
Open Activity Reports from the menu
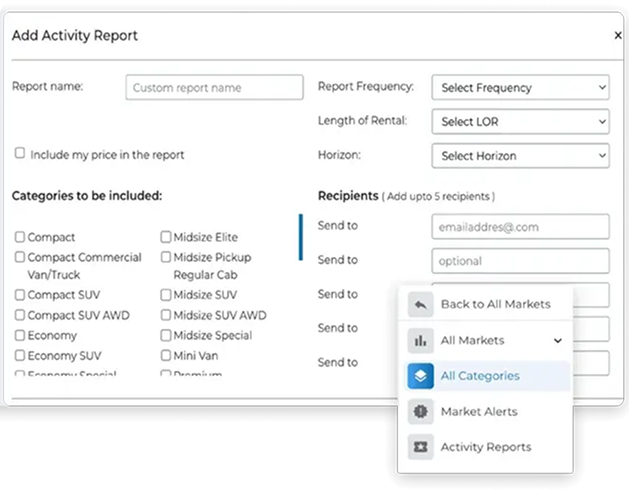[485, 446]
